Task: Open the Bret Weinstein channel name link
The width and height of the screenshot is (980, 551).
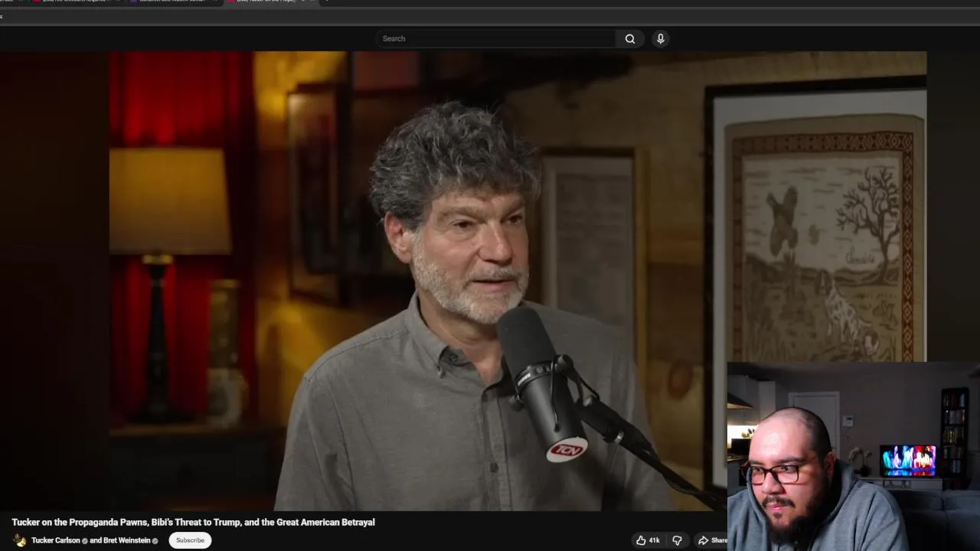Action: tap(126, 540)
